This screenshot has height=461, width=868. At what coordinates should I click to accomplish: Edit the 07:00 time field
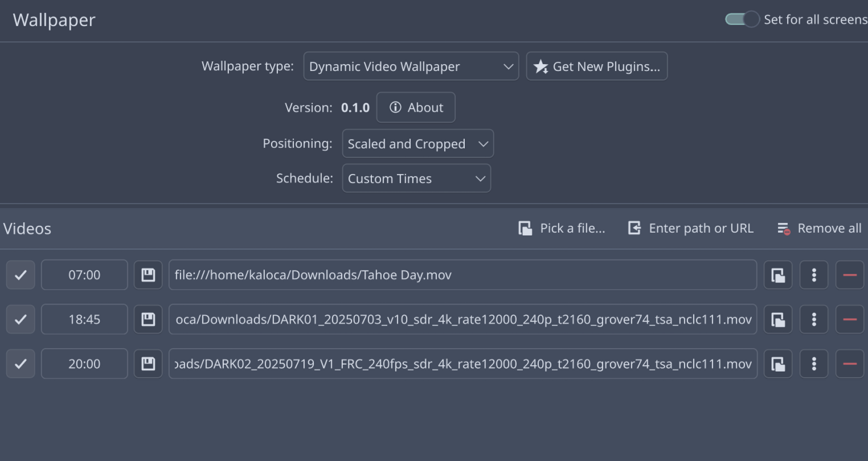click(84, 275)
